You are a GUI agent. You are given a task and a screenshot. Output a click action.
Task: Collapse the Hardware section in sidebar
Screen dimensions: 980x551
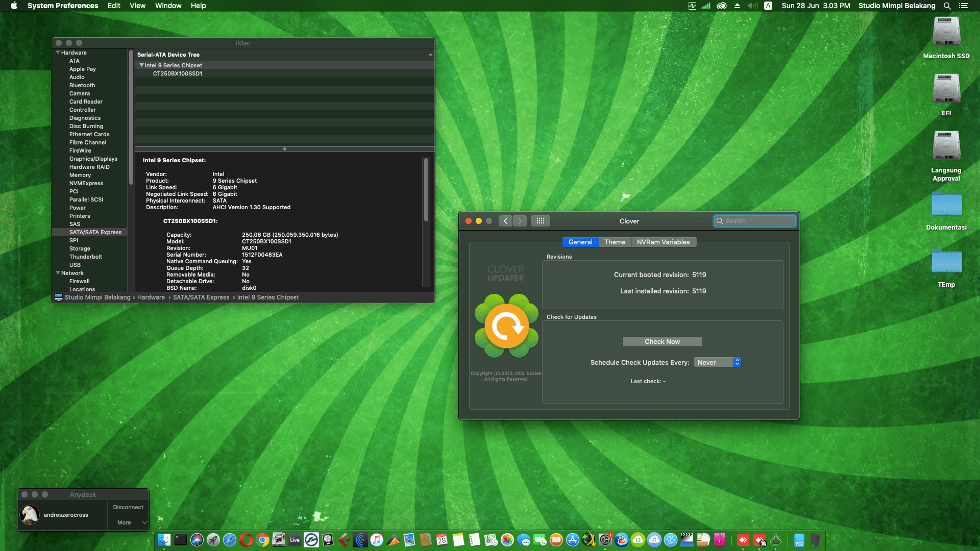(58, 53)
